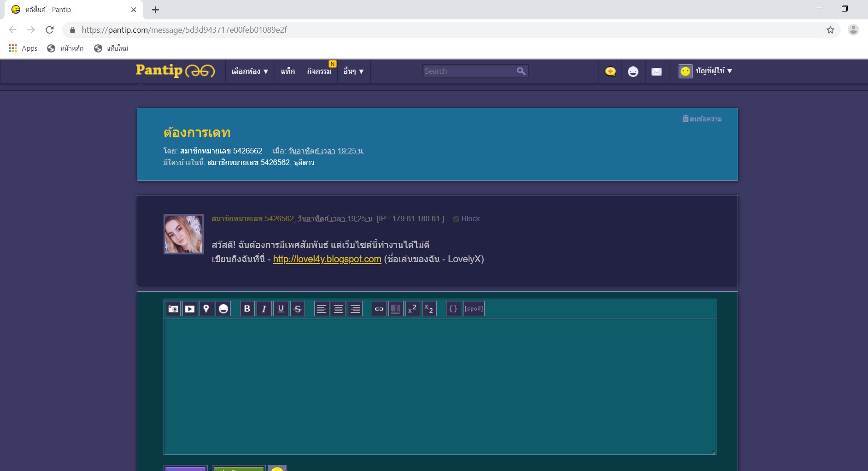Insert a horizontal line separator
868x471 pixels.
pyautogui.click(x=396, y=309)
